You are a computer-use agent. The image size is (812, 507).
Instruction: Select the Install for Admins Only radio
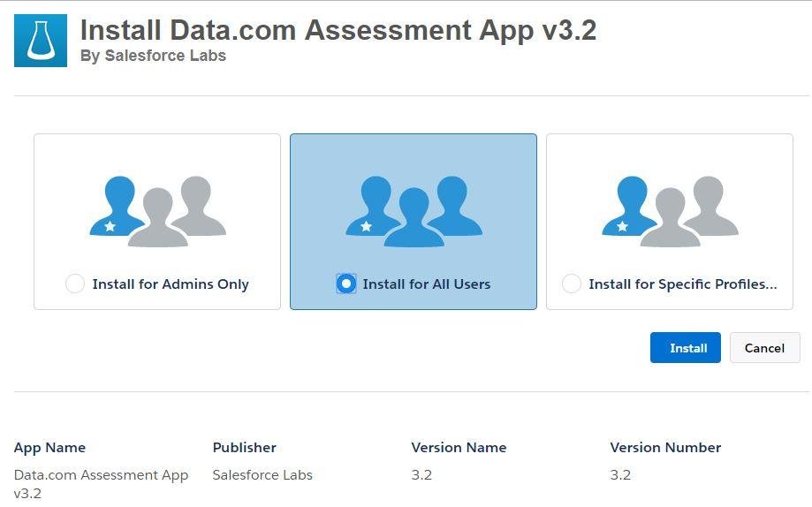[x=75, y=284]
